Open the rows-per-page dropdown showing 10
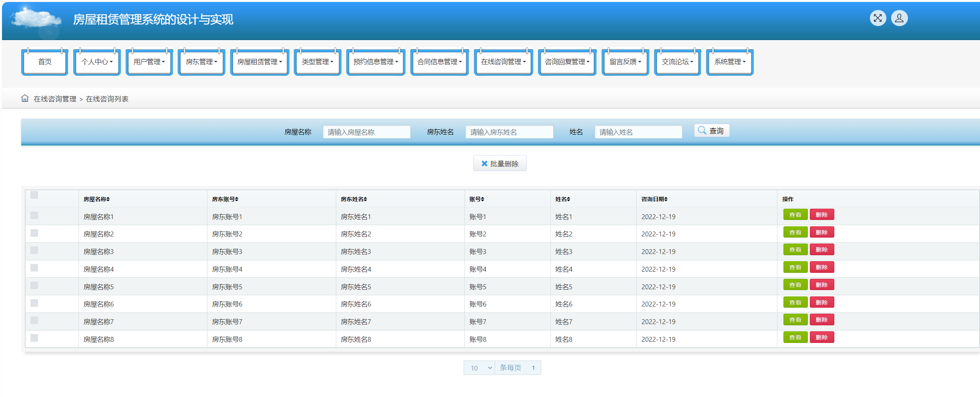The width and height of the screenshot is (980, 397). pyautogui.click(x=480, y=368)
